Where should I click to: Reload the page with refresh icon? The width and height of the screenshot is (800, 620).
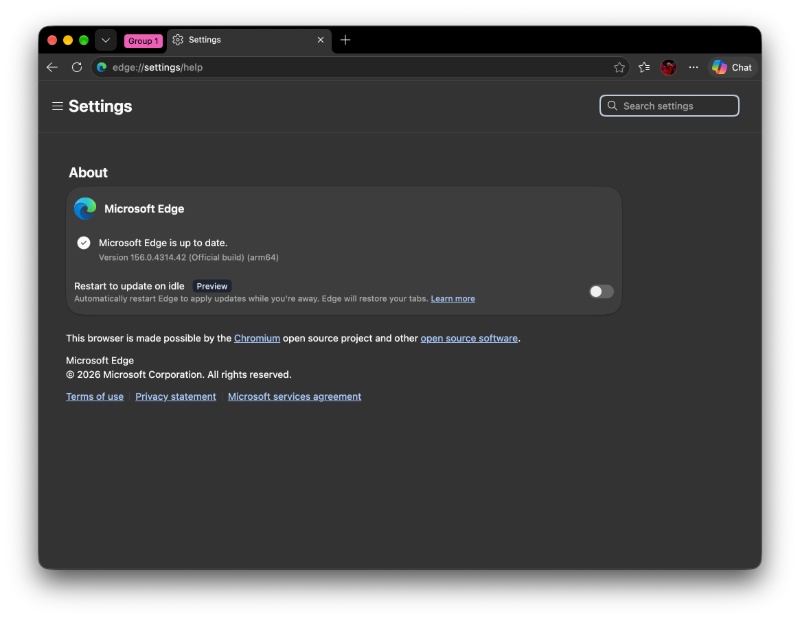[77, 67]
